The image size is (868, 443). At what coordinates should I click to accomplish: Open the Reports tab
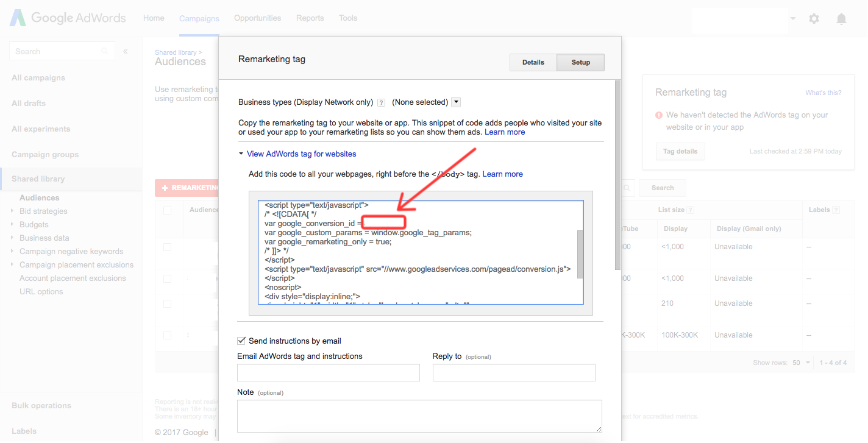(x=310, y=18)
